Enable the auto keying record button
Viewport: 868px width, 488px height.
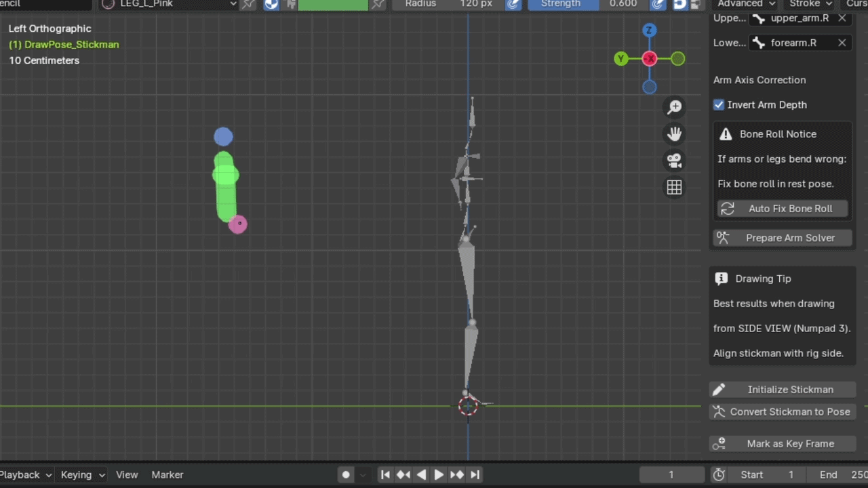coord(346,474)
